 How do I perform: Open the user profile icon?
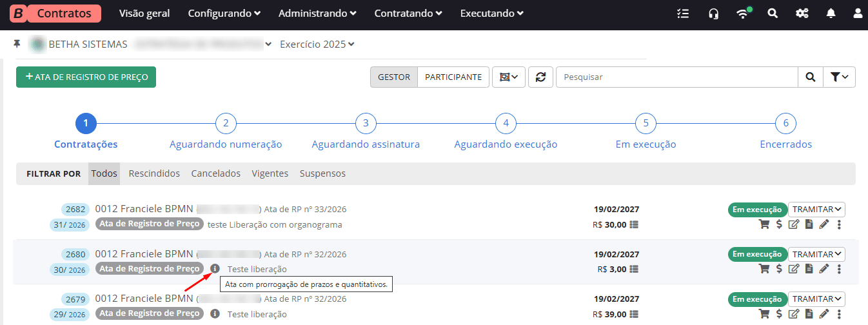(x=858, y=14)
